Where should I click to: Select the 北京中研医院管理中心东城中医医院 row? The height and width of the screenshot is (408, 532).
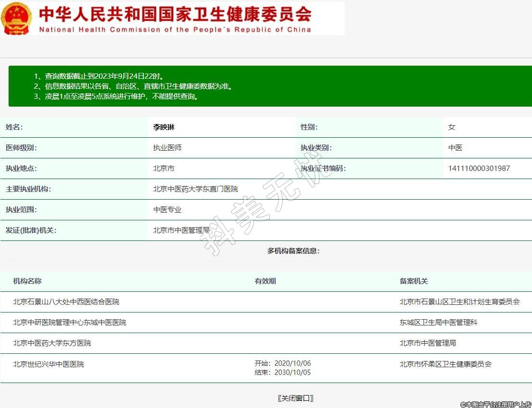point(70,323)
